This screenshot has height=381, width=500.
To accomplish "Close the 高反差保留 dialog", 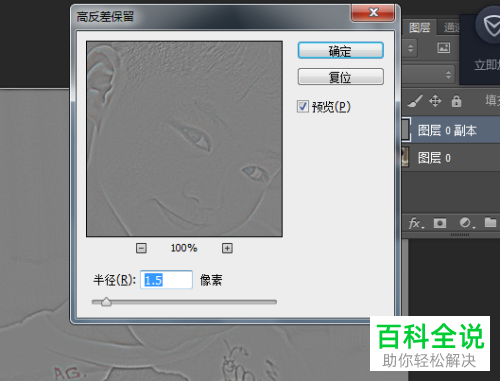I will point(373,13).
